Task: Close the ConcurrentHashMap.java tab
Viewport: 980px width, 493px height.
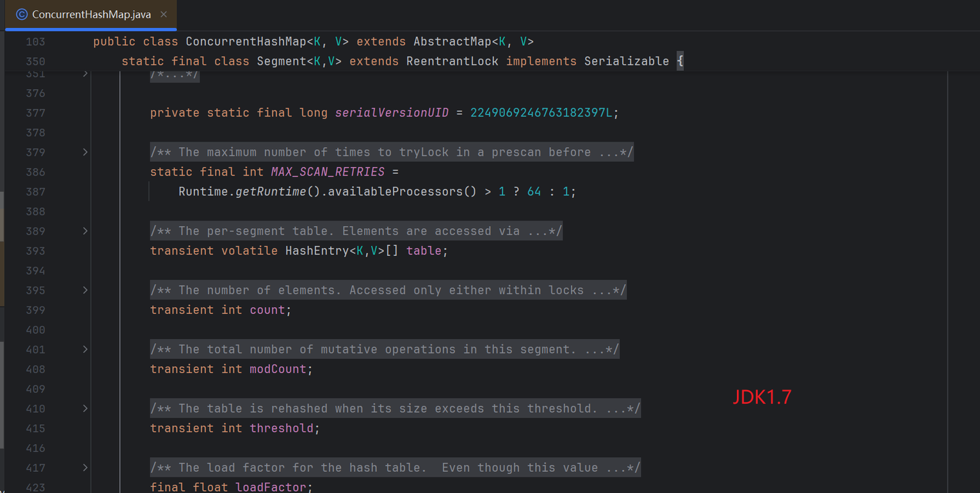Action: 164,14
